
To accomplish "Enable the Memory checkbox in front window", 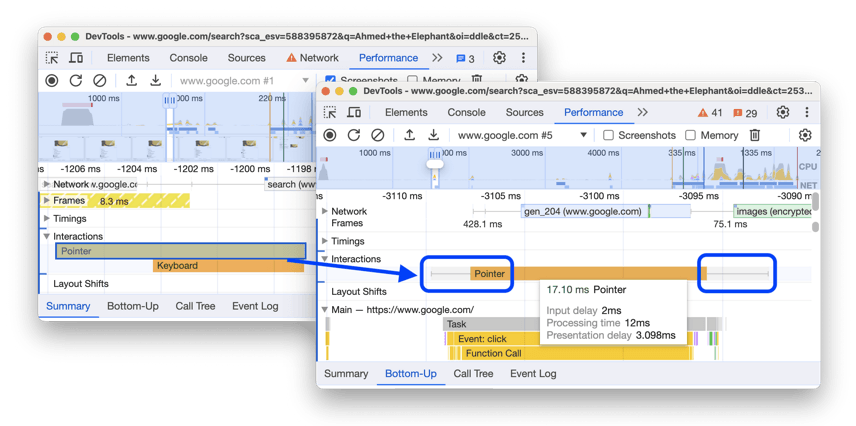I will pos(690,135).
